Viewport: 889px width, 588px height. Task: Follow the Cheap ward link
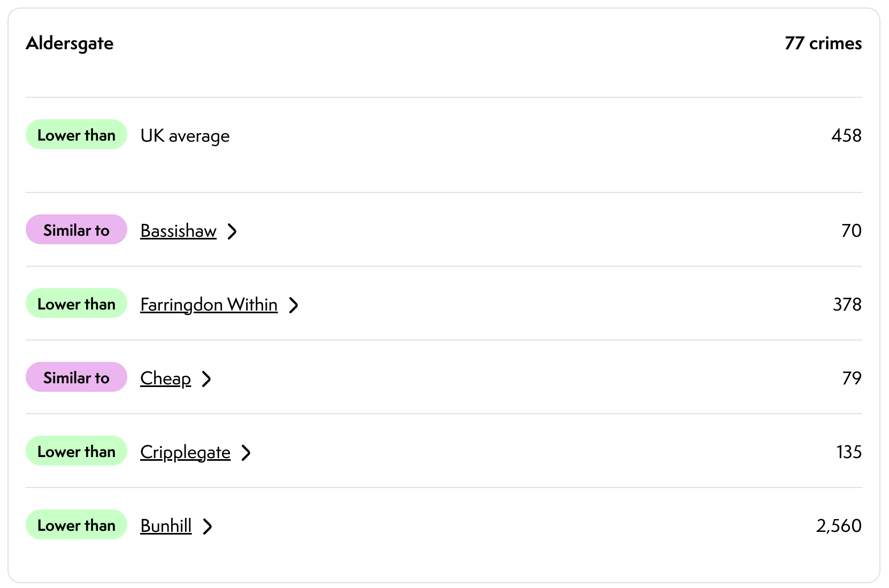[x=165, y=378]
